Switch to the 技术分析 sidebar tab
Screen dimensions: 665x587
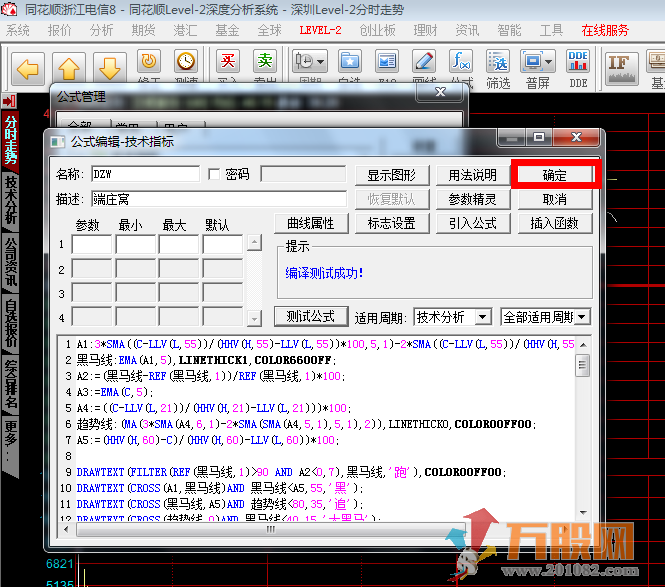[x=10, y=200]
